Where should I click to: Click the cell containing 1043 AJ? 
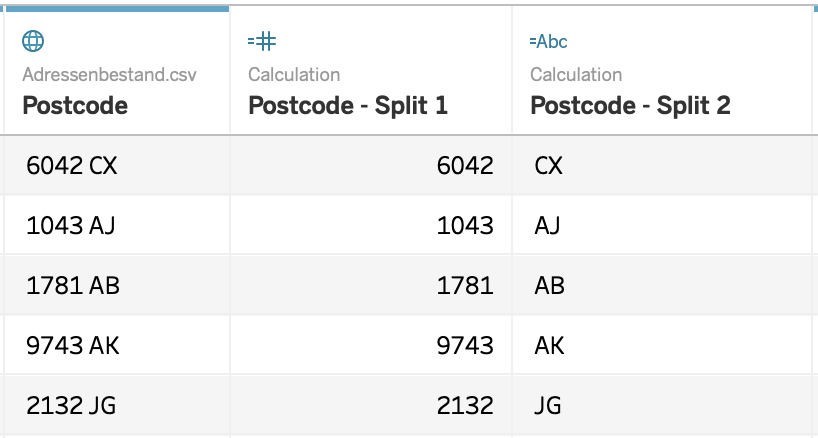pyautogui.click(x=71, y=225)
